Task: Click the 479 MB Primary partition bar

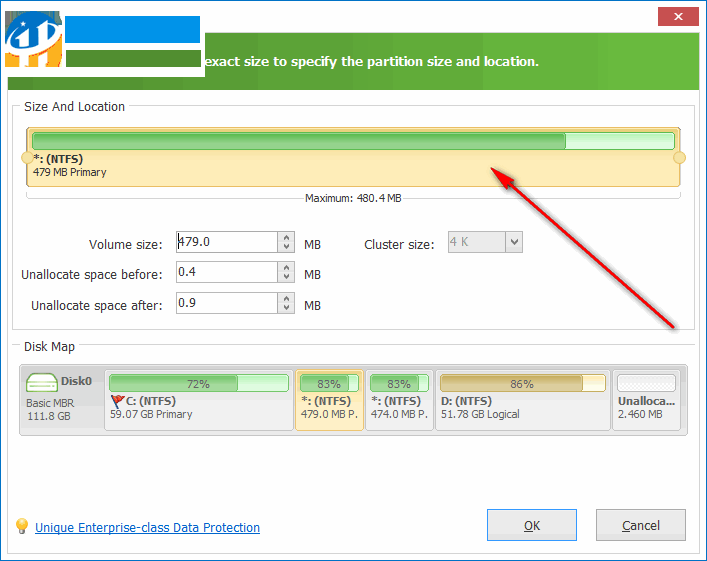Action: tap(353, 157)
